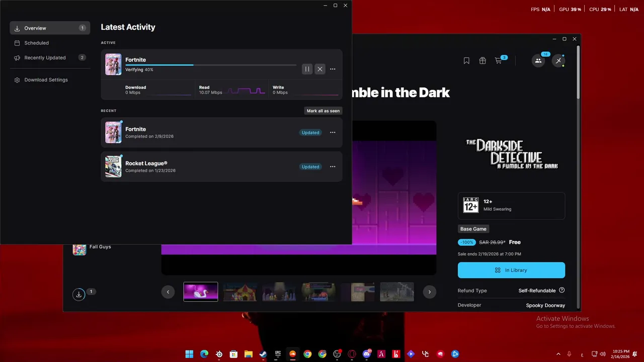Click the IARC 12+ rating card
The width and height of the screenshot is (644, 362).
point(511,206)
